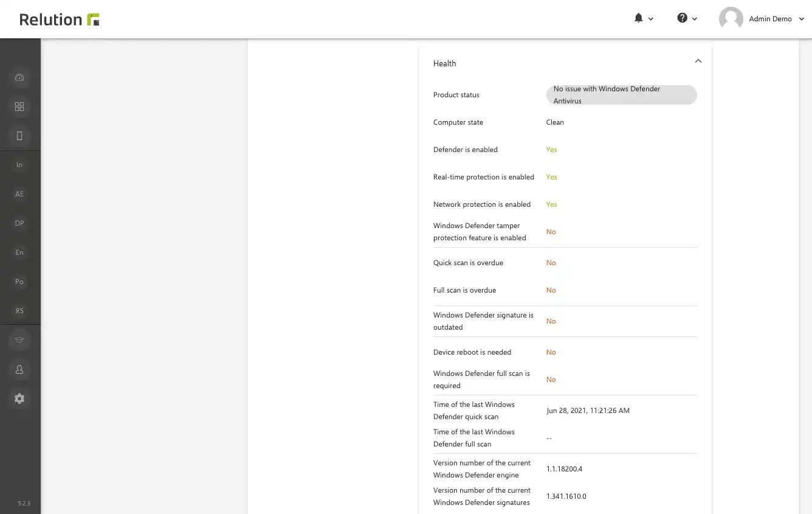Screen dimensions: 812x514
Task: Open the graduation cap education icon
Action: coord(19,340)
